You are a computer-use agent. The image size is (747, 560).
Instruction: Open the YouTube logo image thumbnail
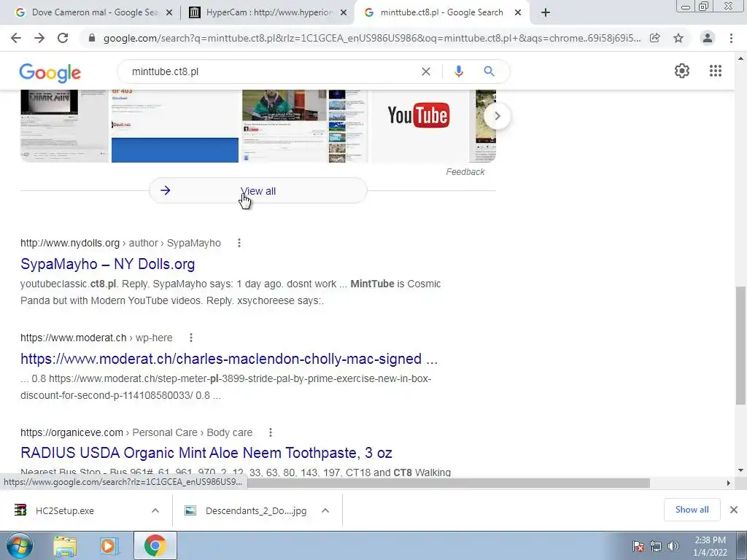419,125
